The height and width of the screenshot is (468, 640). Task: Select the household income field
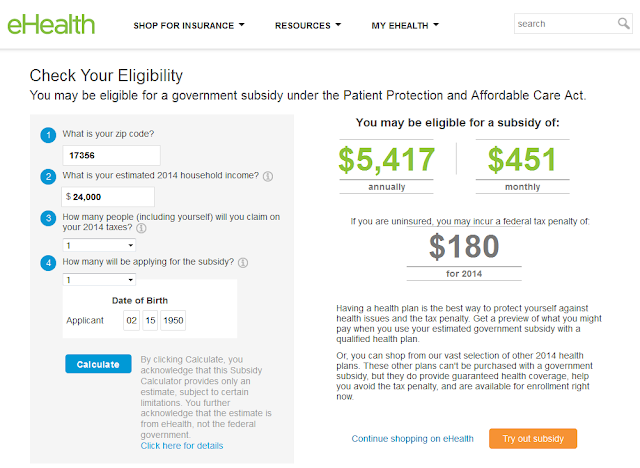[x=108, y=197]
